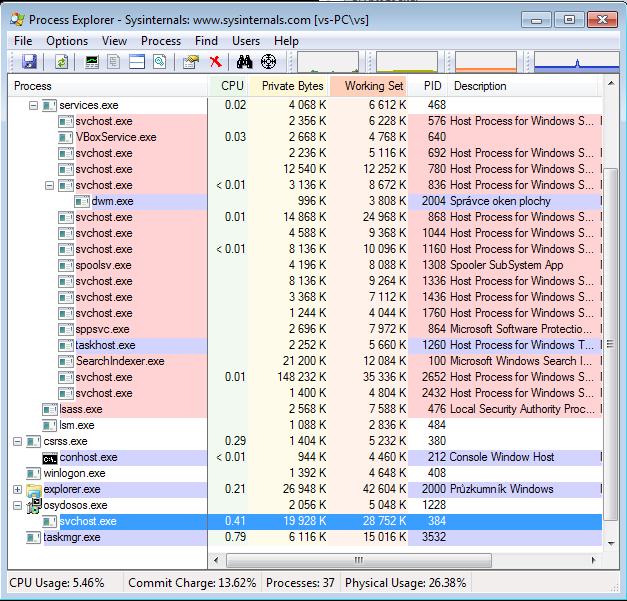Collapse the osydosos.exe tree node

(18, 505)
